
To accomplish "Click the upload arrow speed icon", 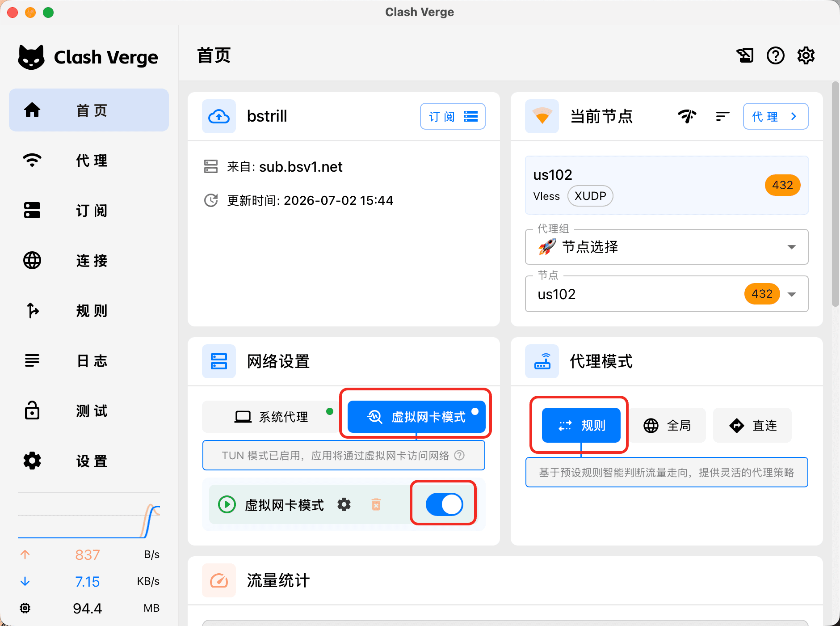I will tap(25, 554).
